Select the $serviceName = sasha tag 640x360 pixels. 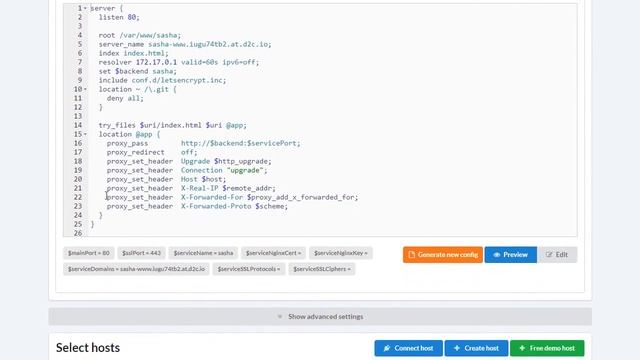pos(203,253)
